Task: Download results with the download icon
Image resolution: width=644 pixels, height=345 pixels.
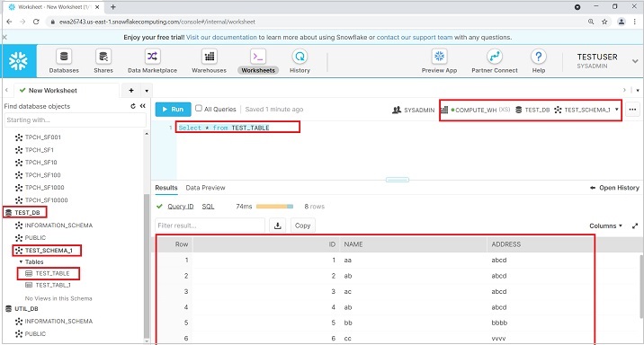Action: point(278,226)
